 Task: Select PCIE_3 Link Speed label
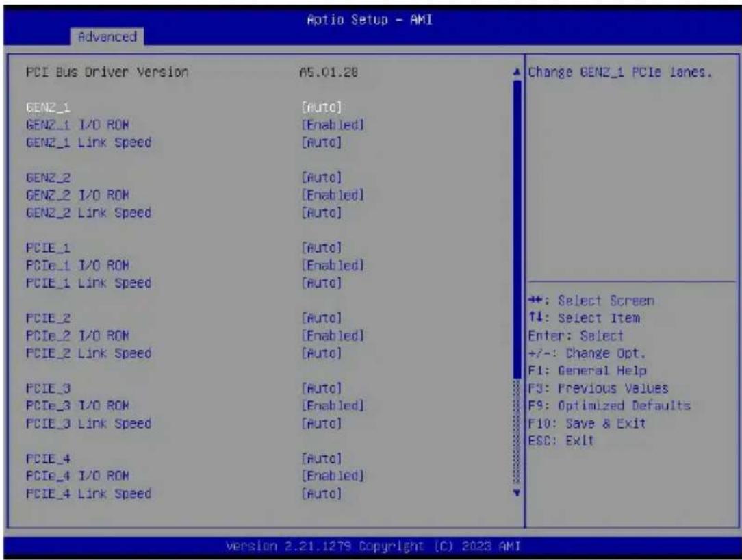[x=88, y=423]
